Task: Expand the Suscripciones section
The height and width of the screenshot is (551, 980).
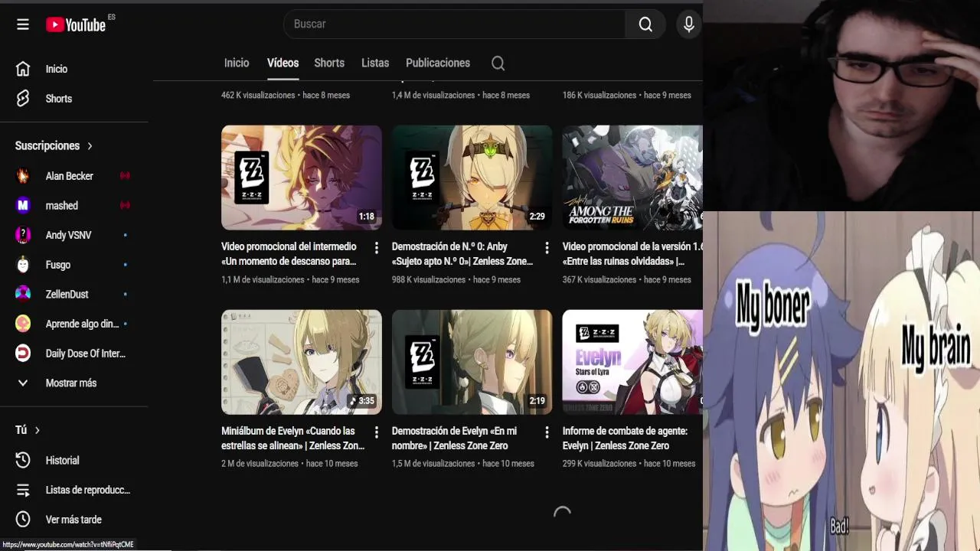Action: tap(54, 145)
